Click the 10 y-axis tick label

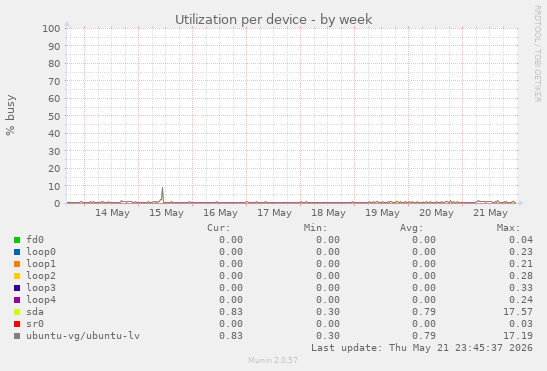click(54, 186)
